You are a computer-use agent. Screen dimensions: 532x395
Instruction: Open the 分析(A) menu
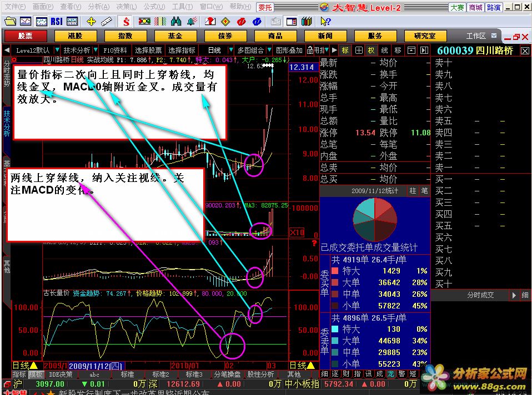tap(98, 7)
